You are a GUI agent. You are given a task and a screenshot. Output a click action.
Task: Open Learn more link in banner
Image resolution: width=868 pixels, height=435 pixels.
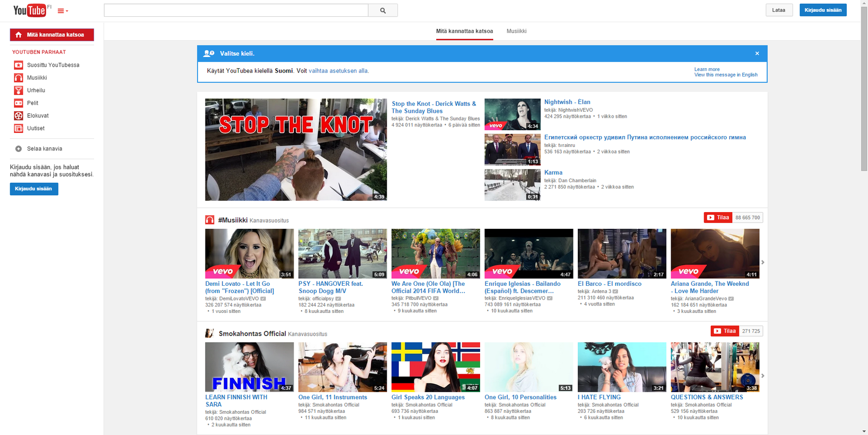click(x=707, y=69)
